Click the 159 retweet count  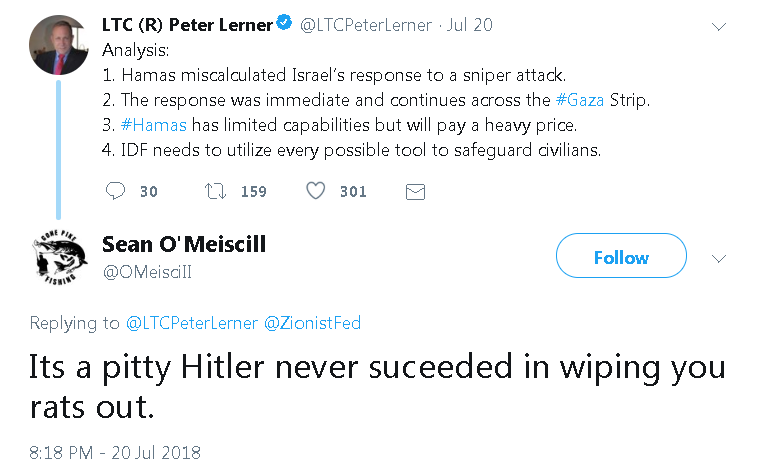(254, 191)
